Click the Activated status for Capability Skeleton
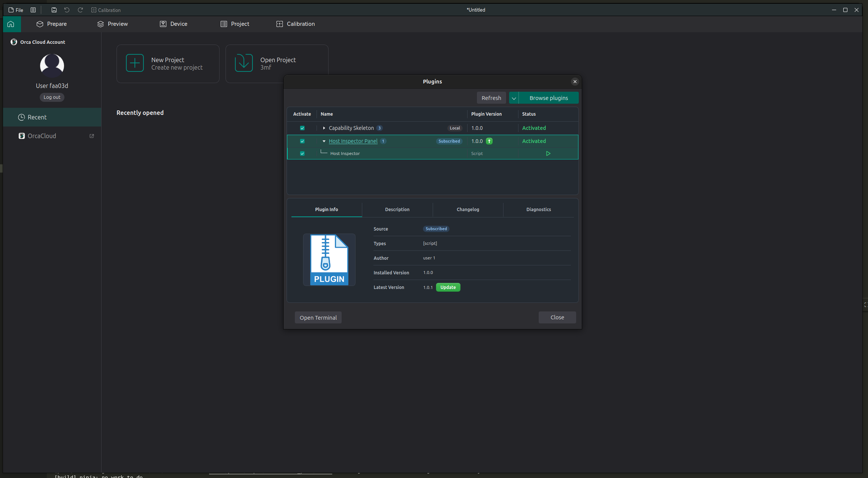This screenshot has height=478, width=868. coord(534,128)
